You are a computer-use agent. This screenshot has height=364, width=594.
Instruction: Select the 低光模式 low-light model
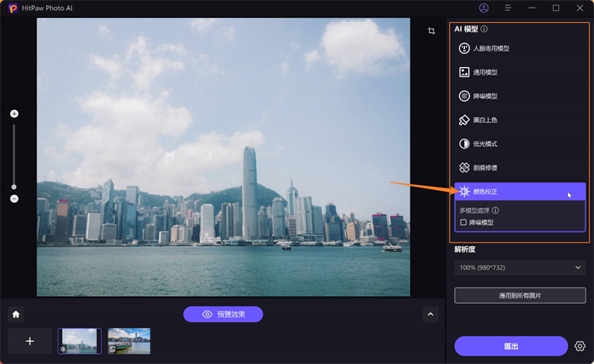pos(519,144)
